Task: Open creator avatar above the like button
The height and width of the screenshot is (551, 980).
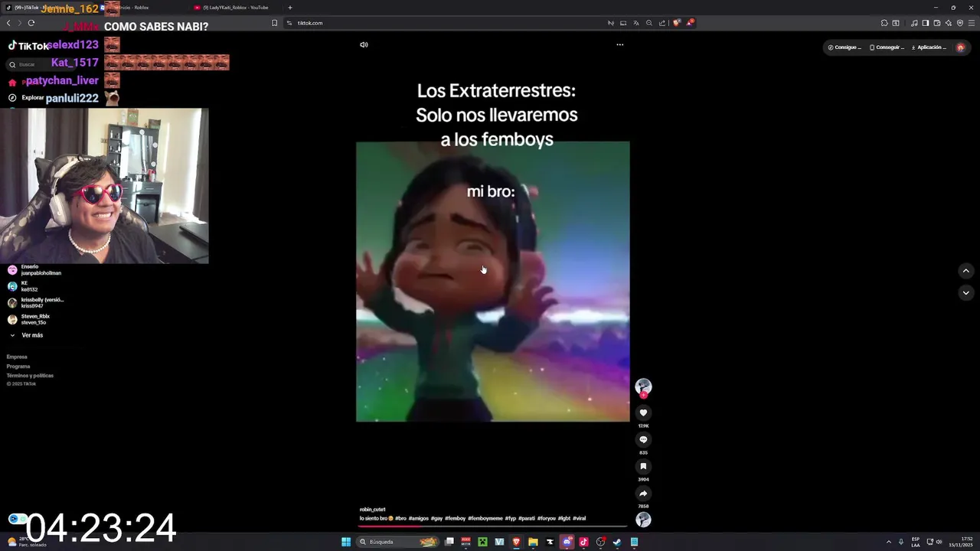Action: click(x=643, y=386)
